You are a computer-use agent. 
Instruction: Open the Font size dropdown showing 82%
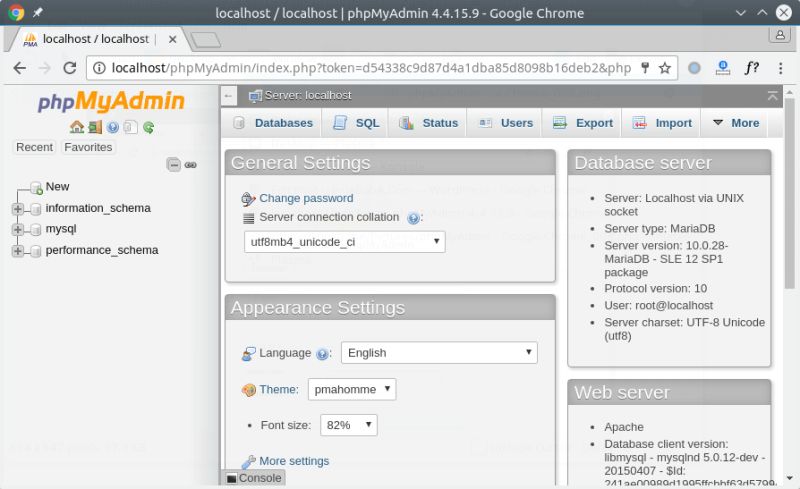click(348, 425)
